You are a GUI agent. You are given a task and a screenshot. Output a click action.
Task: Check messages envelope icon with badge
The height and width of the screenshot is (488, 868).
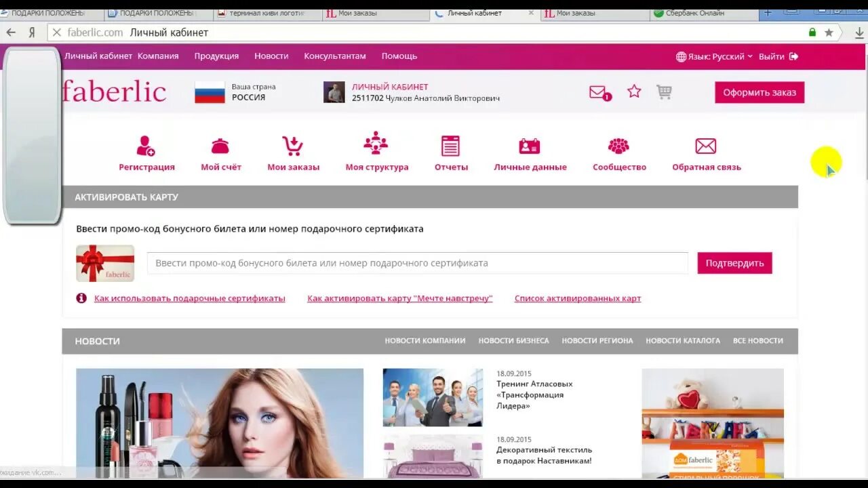click(599, 93)
